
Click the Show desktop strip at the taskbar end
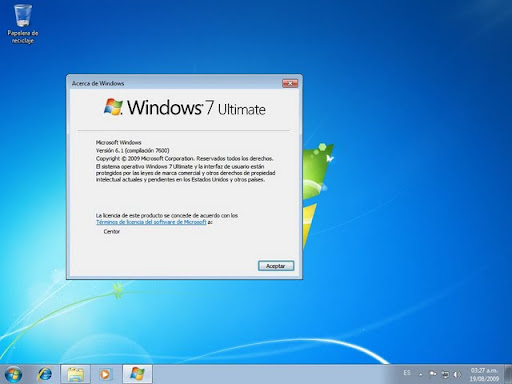click(508, 374)
